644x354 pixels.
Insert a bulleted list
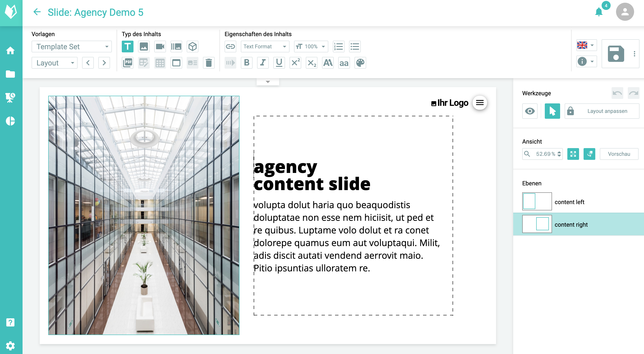pos(355,47)
